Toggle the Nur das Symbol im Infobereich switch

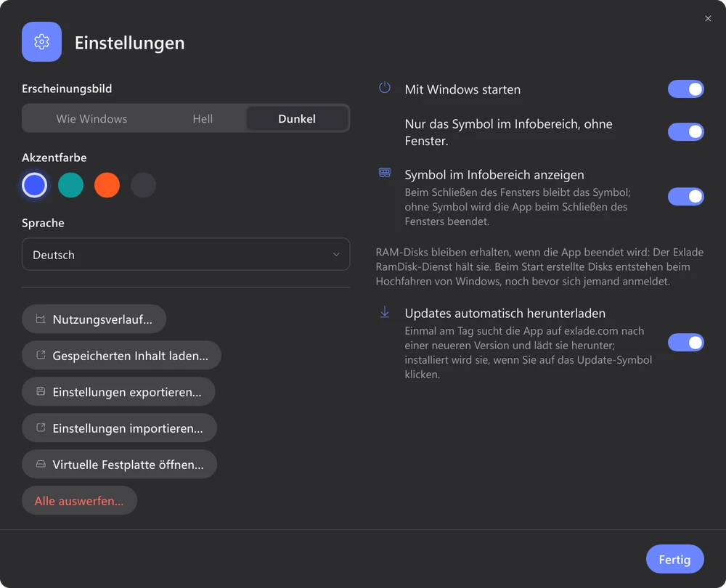[x=686, y=132]
